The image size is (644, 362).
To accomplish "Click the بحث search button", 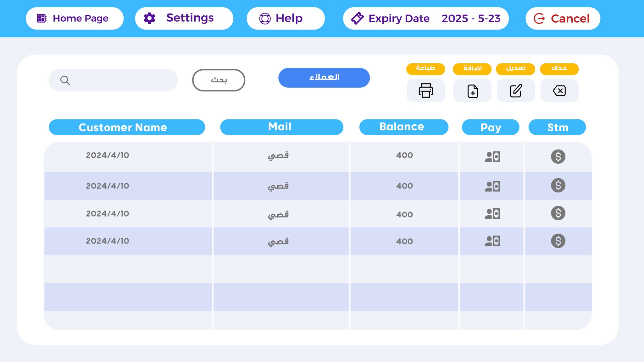I will point(218,80).
